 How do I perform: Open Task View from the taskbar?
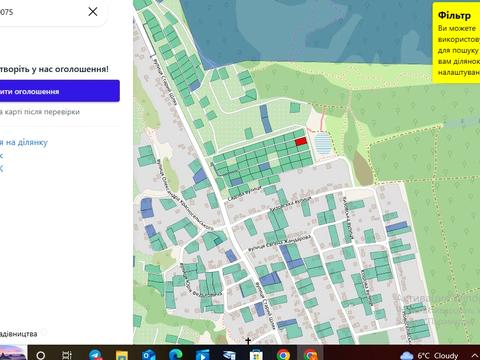point(67,355)
